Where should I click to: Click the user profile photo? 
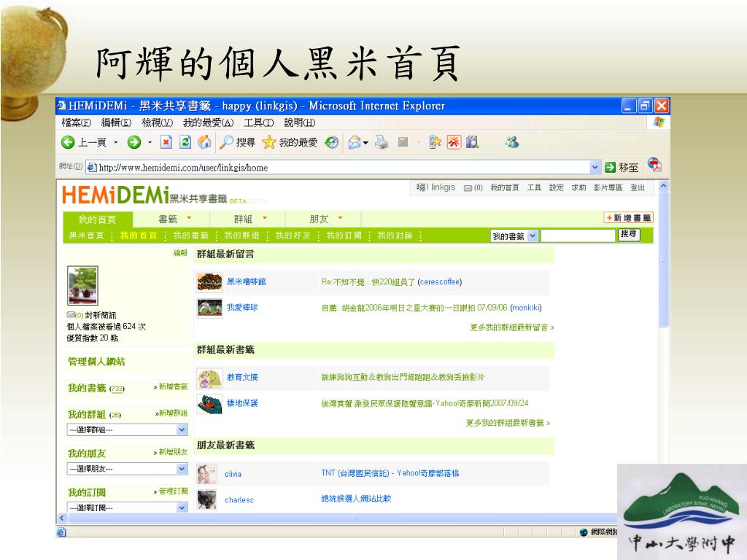pos(83,285)
